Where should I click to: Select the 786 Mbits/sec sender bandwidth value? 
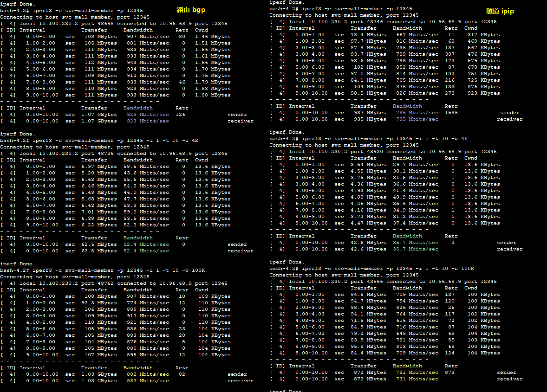coord(417,113)
